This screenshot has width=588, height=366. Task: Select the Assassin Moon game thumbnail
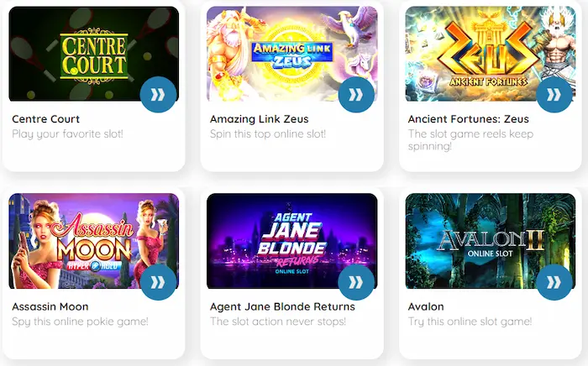click(x=94, y=241)
